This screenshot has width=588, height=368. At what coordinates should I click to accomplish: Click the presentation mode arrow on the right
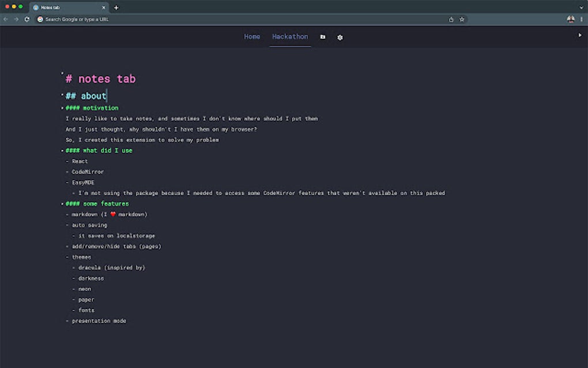tap(581, 35)
